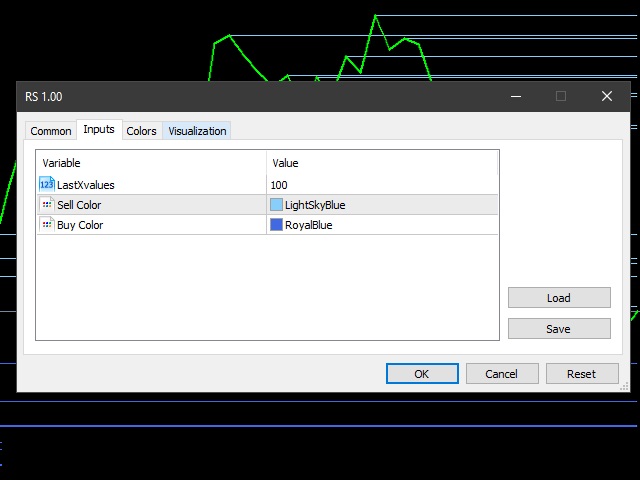
Task: Select the Buy Color variable name
Action: point(80,225)
